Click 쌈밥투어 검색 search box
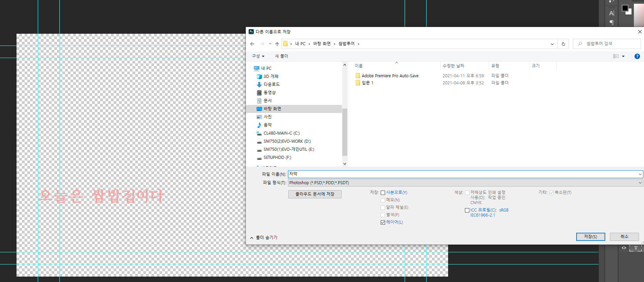Viewport: 644px width, 282px height. coord(607,44)
